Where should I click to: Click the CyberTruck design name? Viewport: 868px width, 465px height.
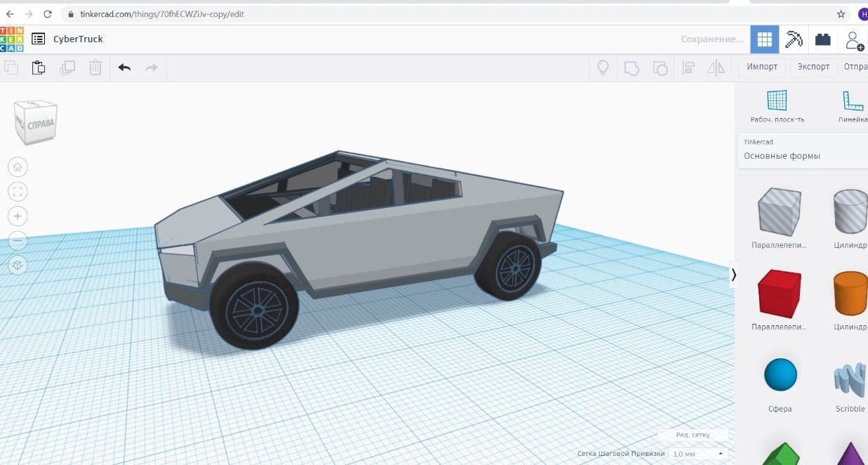tap(78, 39)
